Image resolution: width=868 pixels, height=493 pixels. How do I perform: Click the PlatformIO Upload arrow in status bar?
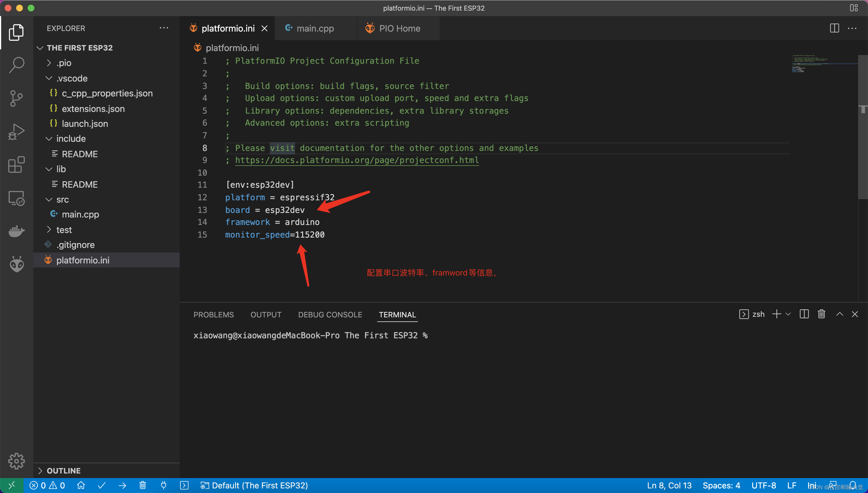[x=122, y=486]
